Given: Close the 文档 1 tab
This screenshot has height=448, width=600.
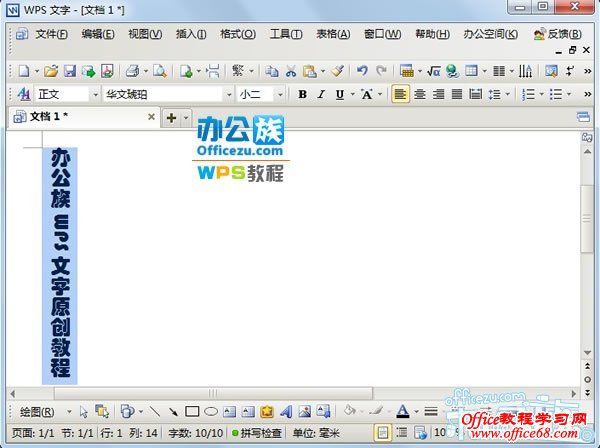Looking at the screenshot, I should 152,117.
